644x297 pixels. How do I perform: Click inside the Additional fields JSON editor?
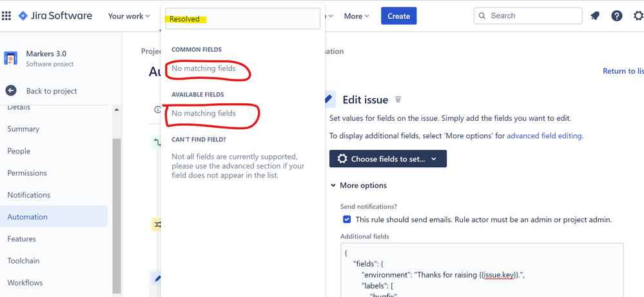[482, 270]
